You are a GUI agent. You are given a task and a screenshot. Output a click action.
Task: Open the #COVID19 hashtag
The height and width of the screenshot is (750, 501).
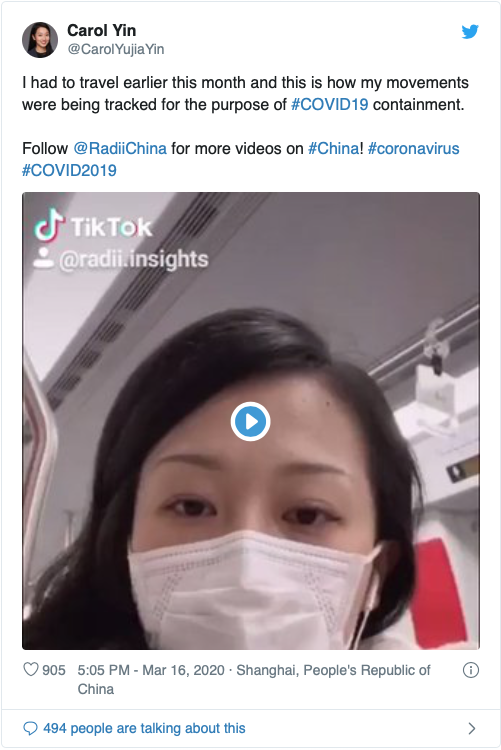pyautogui.click(x=329, y=104)
